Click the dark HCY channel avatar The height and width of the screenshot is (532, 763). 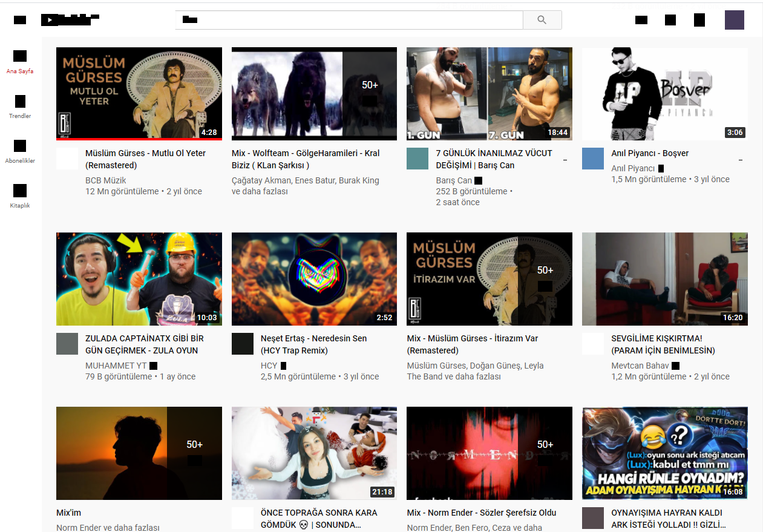pyautogui.click(x=243, y=344)
